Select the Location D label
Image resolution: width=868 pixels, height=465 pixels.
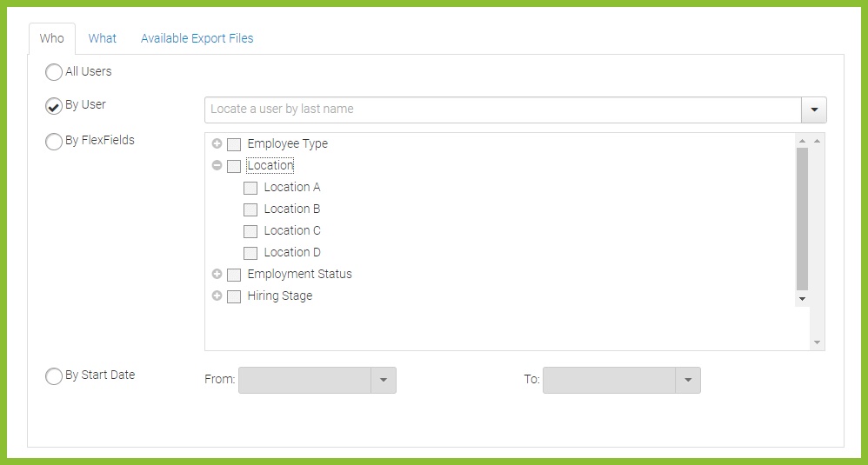(x=291, y=252)
